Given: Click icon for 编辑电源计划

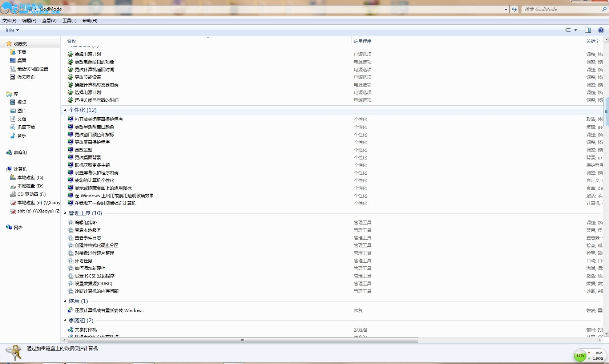Looking at the screenshot, I should click(70, 54).
